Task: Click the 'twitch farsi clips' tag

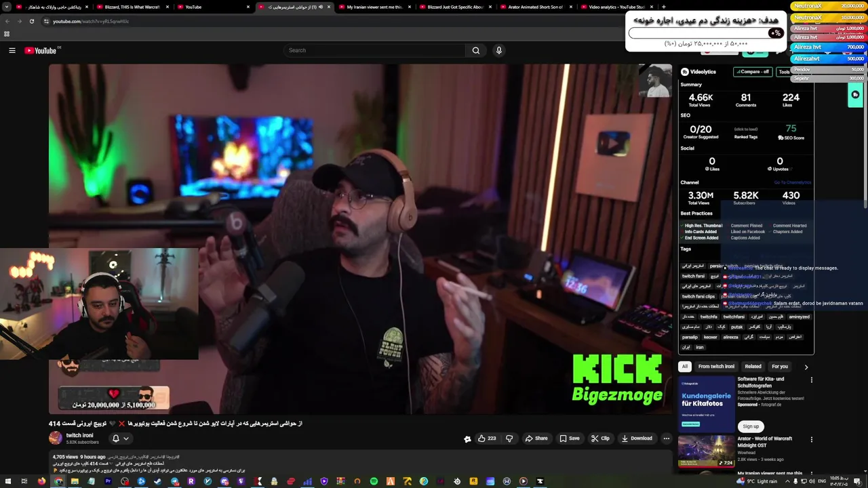Action: point(698,296)
